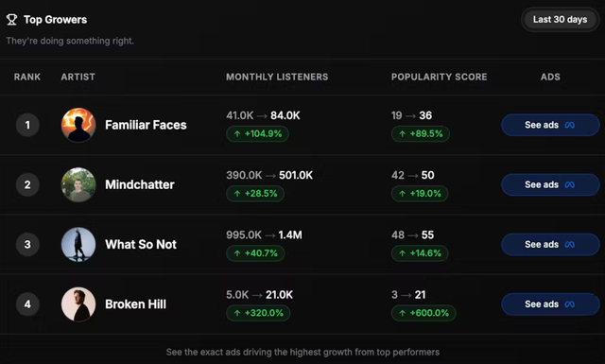The width and height of the screenshot is (605, 364).
Task: Click Familiar Faces artist avatar
Action: 78,125
